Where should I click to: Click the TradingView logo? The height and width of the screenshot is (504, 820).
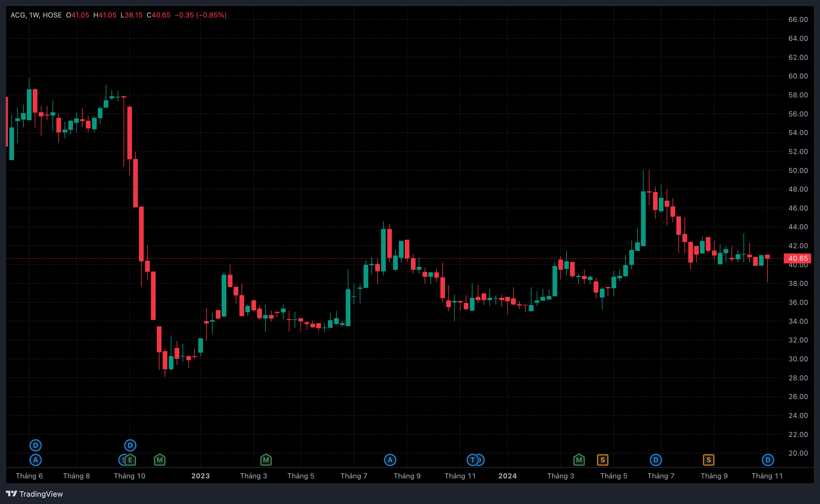34,494
